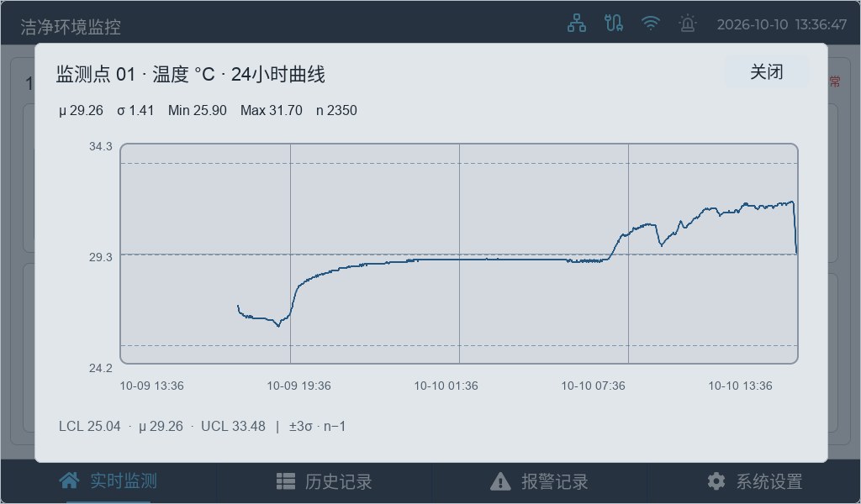
Task: Click the network topology icon
Action: 577,23
